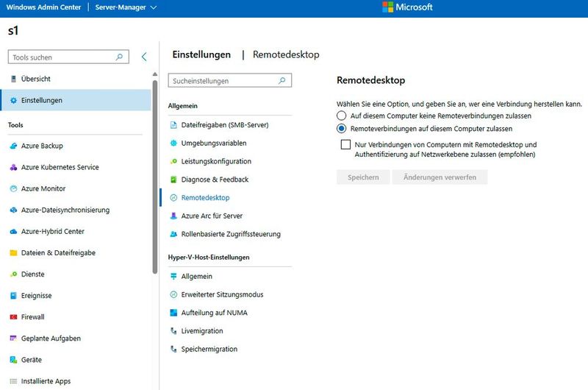This screenshot has width=588, height=390.
Task: Click the Azure Arc für Server icon
Action: point(173,216)
